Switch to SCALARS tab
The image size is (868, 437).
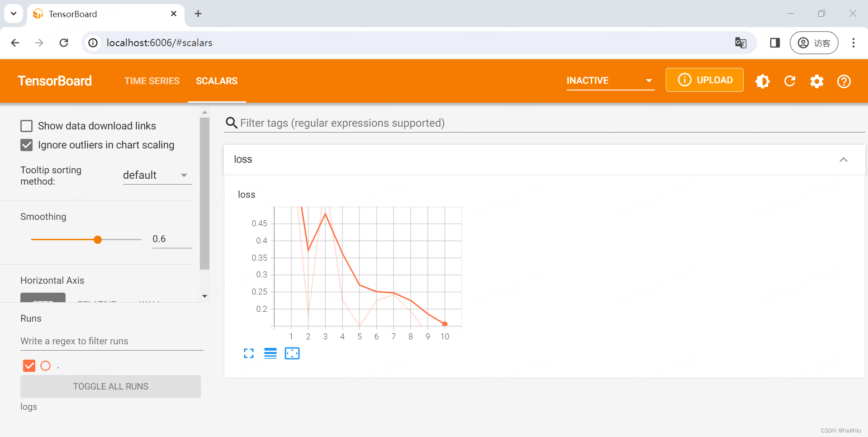click(x=217, y=81)
